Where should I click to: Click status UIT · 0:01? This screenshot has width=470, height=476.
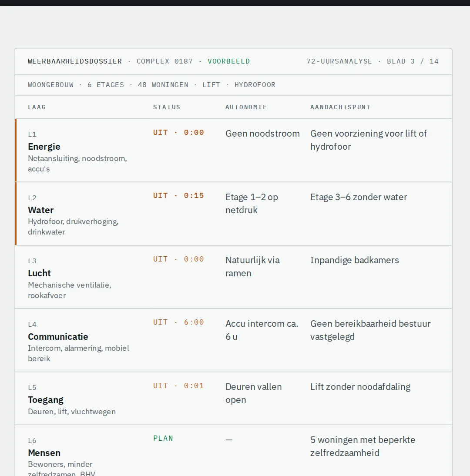178,386
